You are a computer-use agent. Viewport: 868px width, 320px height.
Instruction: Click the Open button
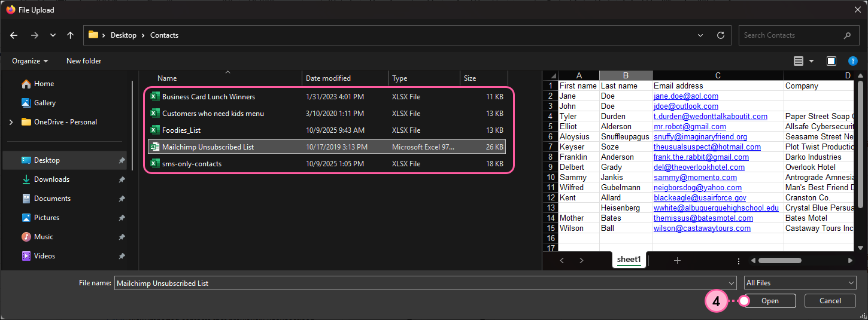tap(770, 301)
